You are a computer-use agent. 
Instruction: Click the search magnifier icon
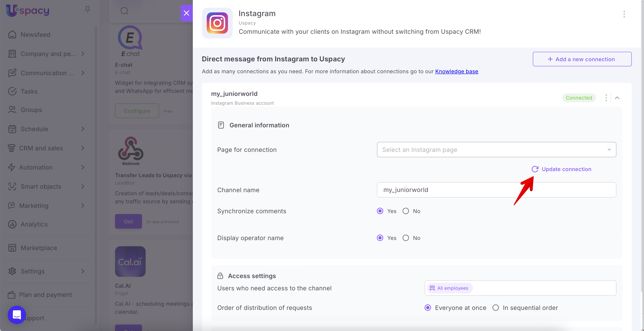[x=124, y=11]
